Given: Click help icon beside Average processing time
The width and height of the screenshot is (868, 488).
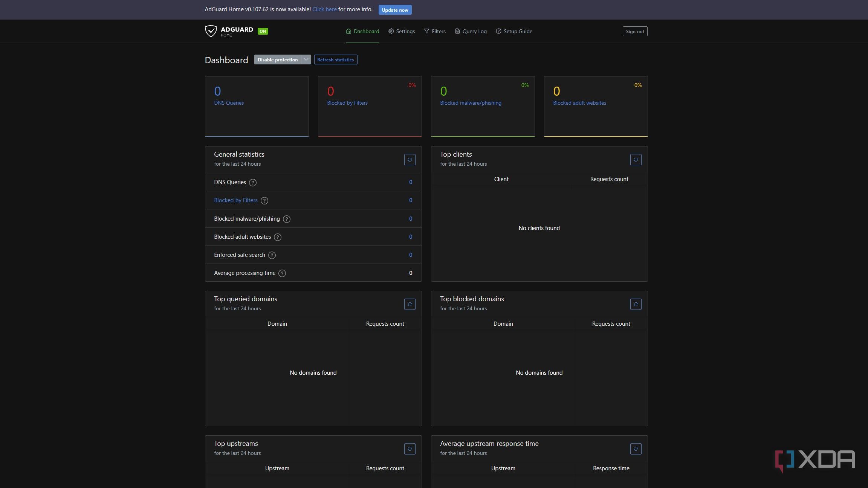Looking at the screenshot, I should click(282, 273).
